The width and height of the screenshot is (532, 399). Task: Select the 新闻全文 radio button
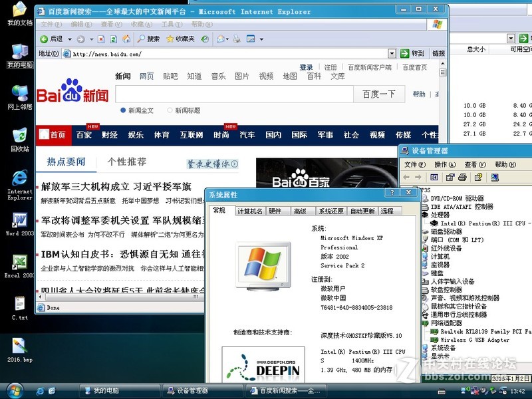coord(123,110)
